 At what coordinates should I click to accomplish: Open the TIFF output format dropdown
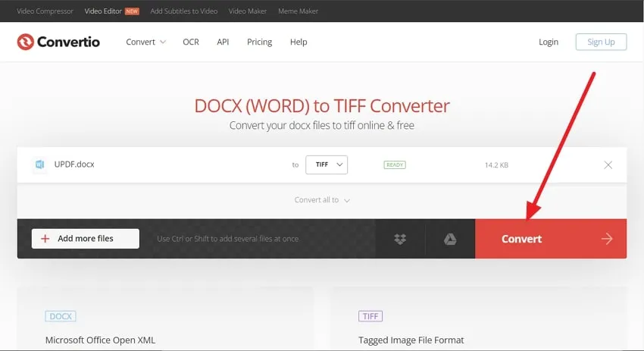tap(327, 165)
